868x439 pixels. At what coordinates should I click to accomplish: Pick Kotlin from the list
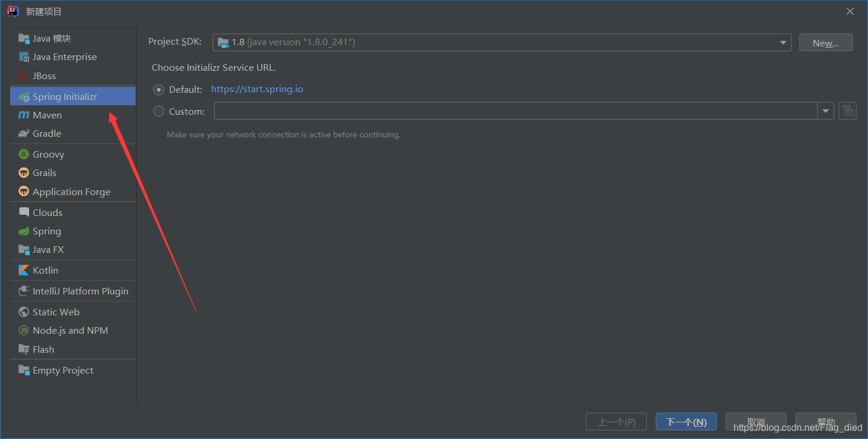pos(73,270)
